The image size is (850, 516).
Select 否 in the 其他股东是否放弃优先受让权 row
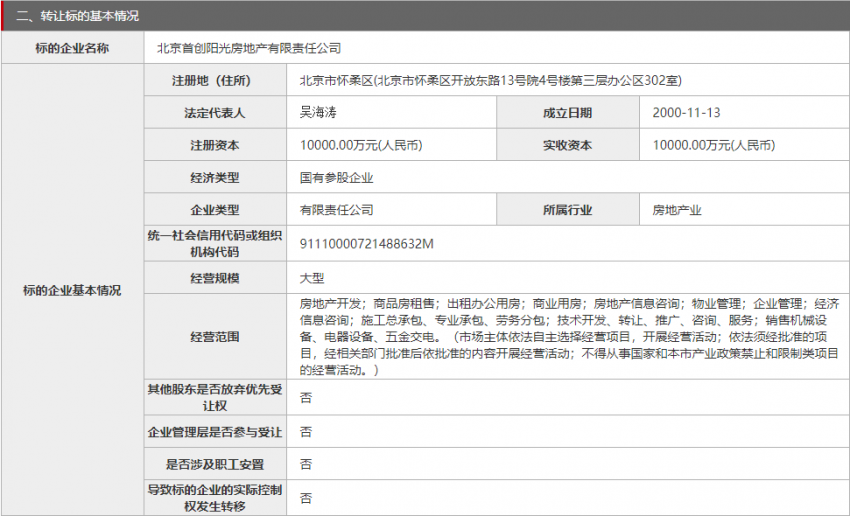306,398
